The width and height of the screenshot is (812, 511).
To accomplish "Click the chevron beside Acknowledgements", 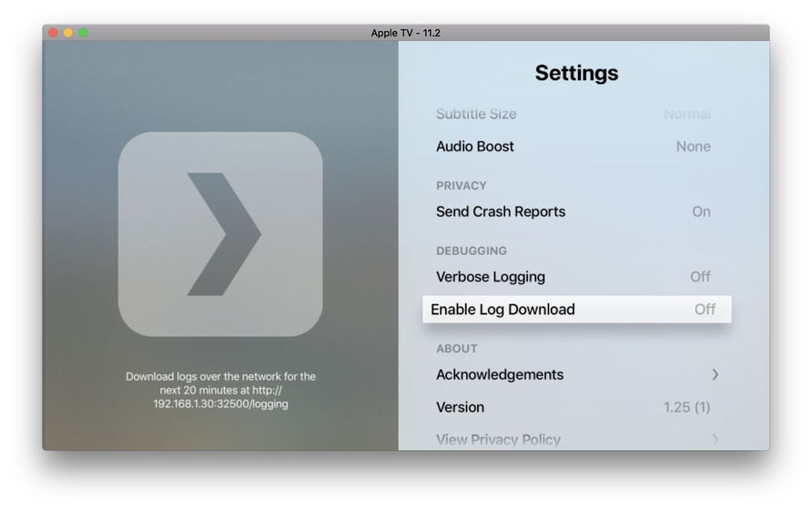I will pos(716,374).
